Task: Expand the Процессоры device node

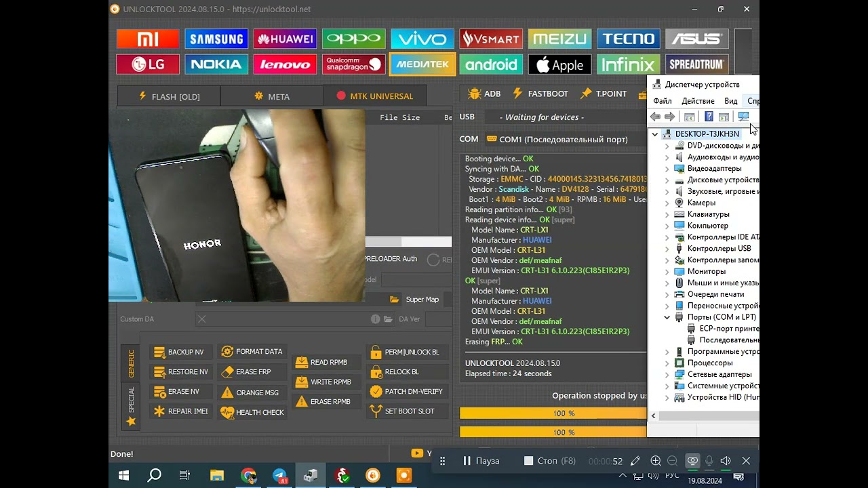Action: [667, 363]
